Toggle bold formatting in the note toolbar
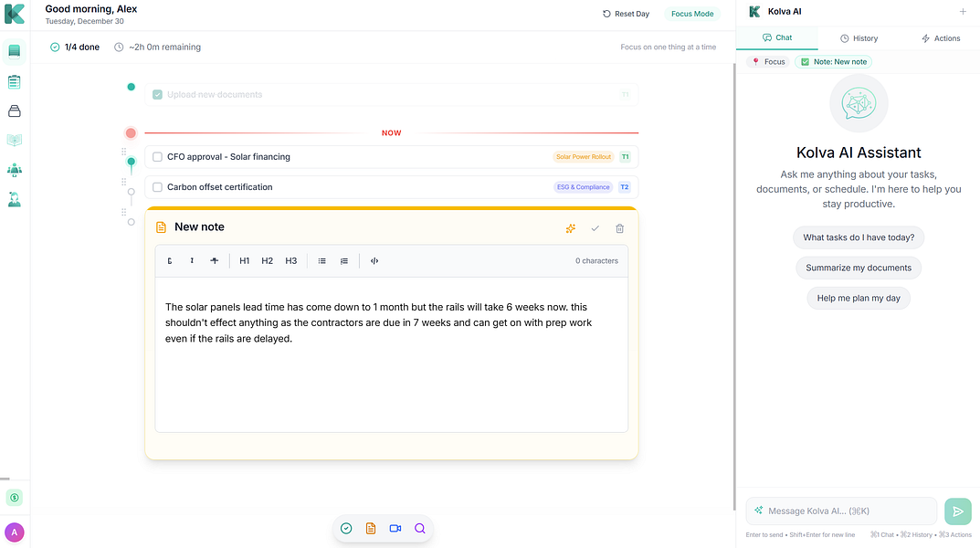The width and height of the screenshot is (980, 548). click(x=170, y=261)
